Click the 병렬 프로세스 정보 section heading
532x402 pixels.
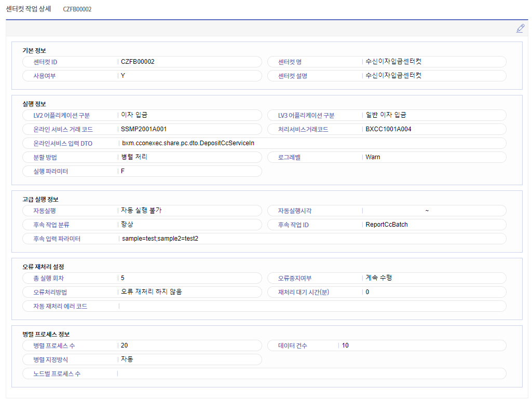click(46, 334)
